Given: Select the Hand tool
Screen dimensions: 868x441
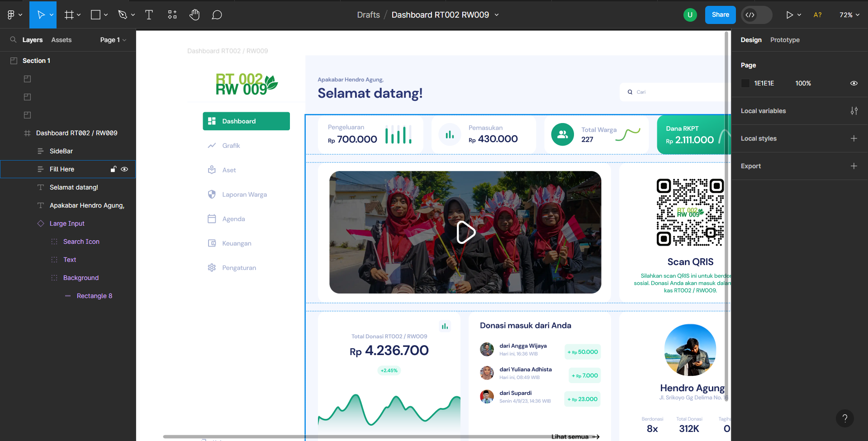Looking at the screenshot, I should tap(194, 15).
